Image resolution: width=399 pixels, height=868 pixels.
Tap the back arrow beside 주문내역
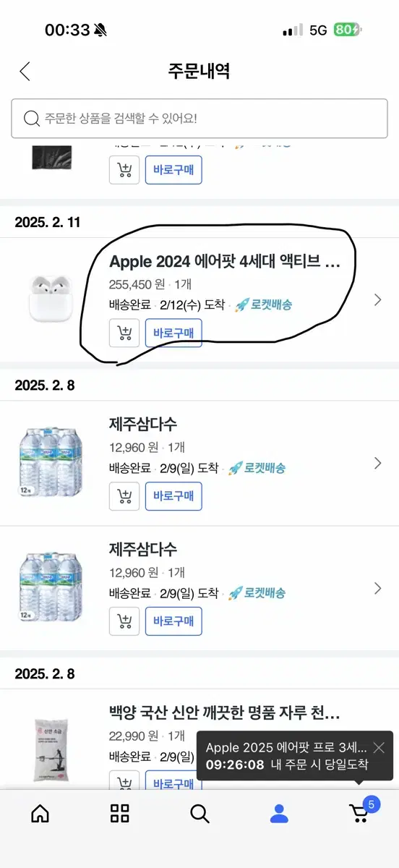pyautogui.click(x=25, y=71)
